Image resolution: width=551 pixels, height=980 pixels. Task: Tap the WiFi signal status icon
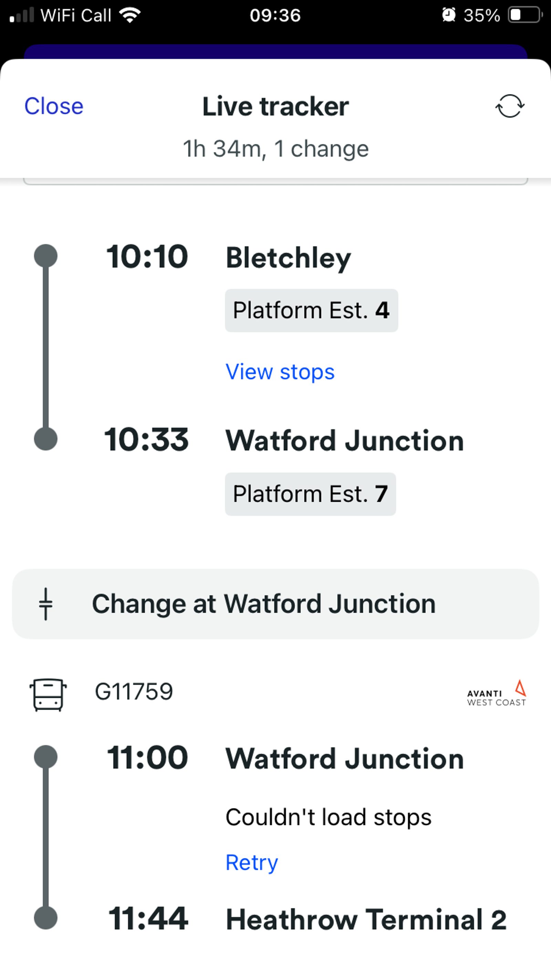[130, 15]
